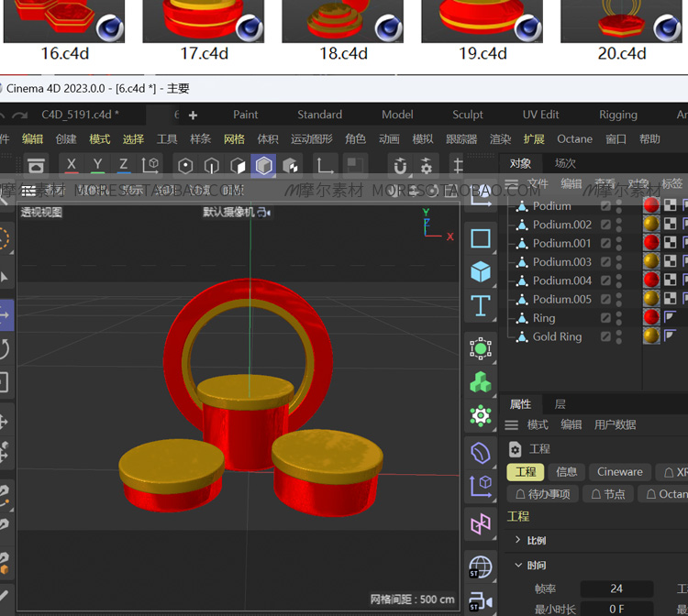Click the red material on Podium.004
The width and height of the screenshot is (688, 616).
[651, 280]
